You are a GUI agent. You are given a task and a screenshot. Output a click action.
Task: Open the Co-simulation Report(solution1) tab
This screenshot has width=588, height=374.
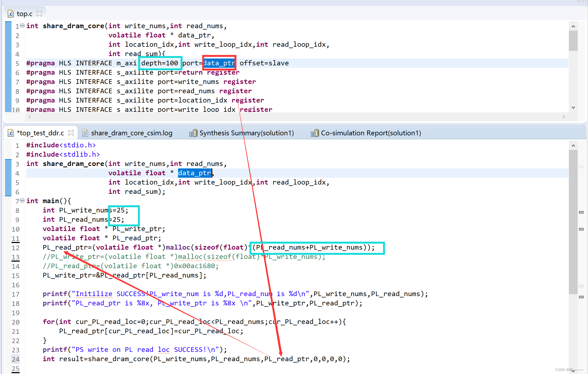click(x=371, y=133)
